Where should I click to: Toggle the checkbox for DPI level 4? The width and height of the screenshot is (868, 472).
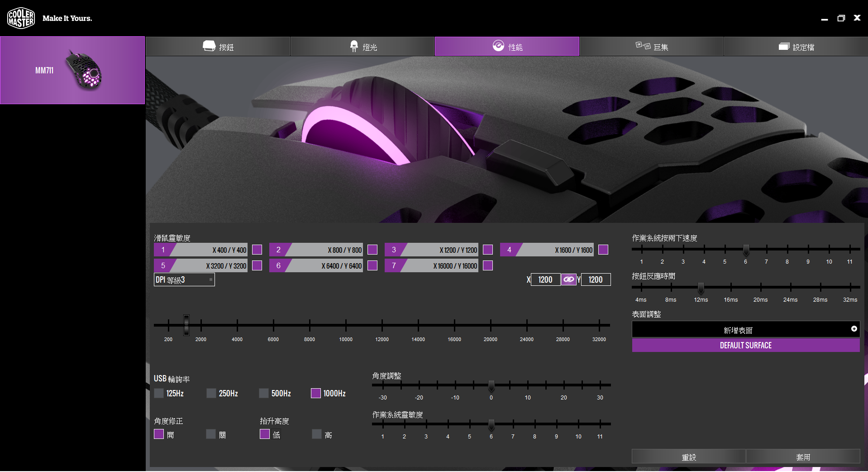point(603,250)
